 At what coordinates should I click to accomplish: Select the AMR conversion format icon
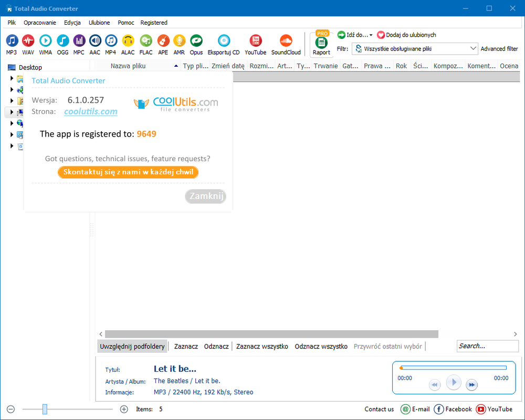[x=179, y=45]
